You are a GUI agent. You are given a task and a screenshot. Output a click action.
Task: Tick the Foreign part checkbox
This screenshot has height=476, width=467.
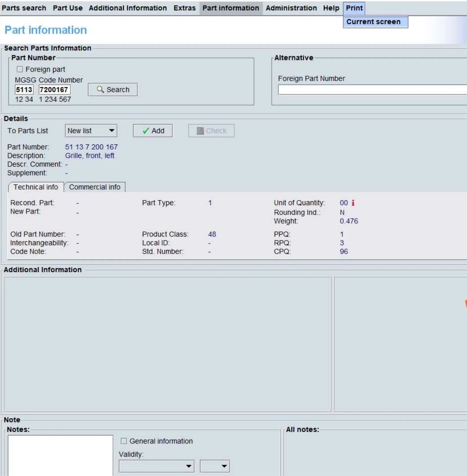[x=20, y=69]
